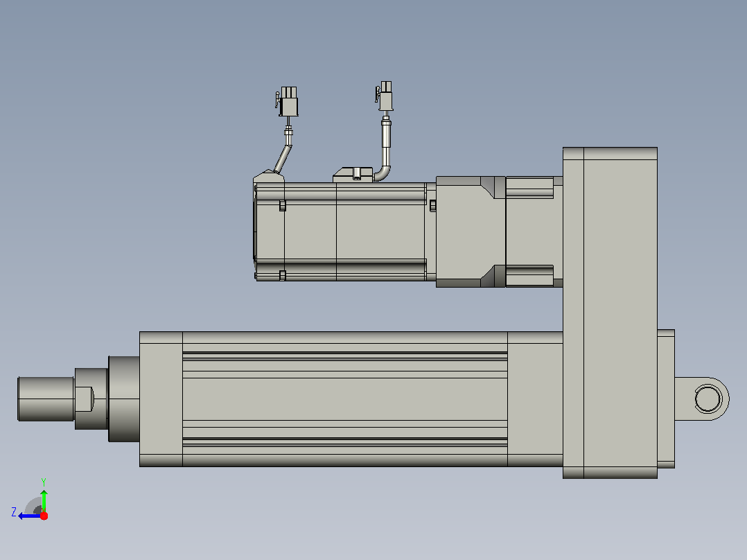Select the right cable connector plug
747x560 pixels.
385,96
